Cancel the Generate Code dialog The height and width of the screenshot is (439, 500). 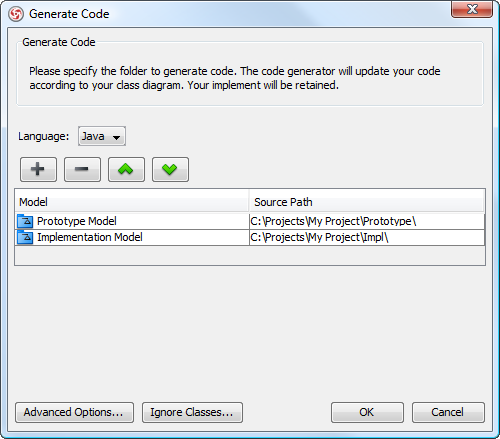pos(448,412)
